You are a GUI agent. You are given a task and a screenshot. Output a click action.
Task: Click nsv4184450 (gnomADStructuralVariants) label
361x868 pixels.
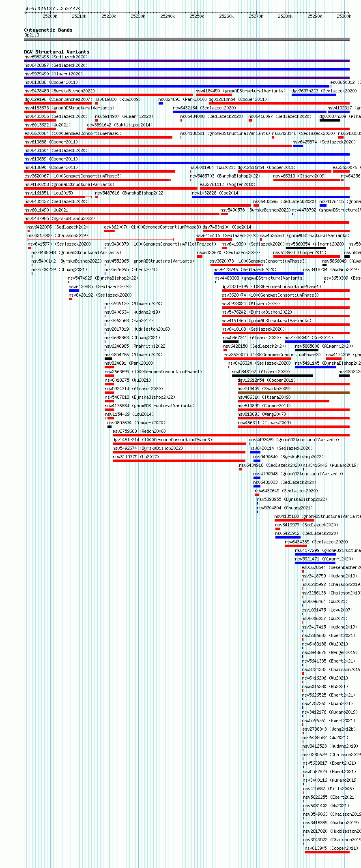(241, 91)
